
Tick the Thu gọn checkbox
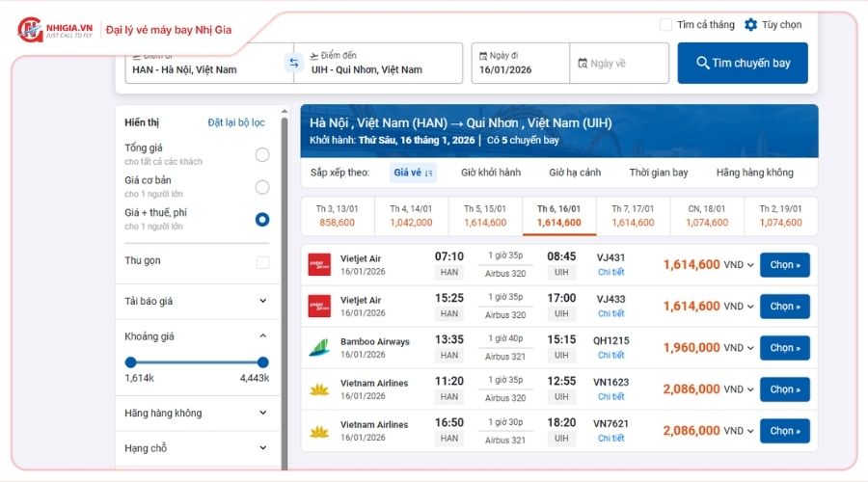point(263,262)
